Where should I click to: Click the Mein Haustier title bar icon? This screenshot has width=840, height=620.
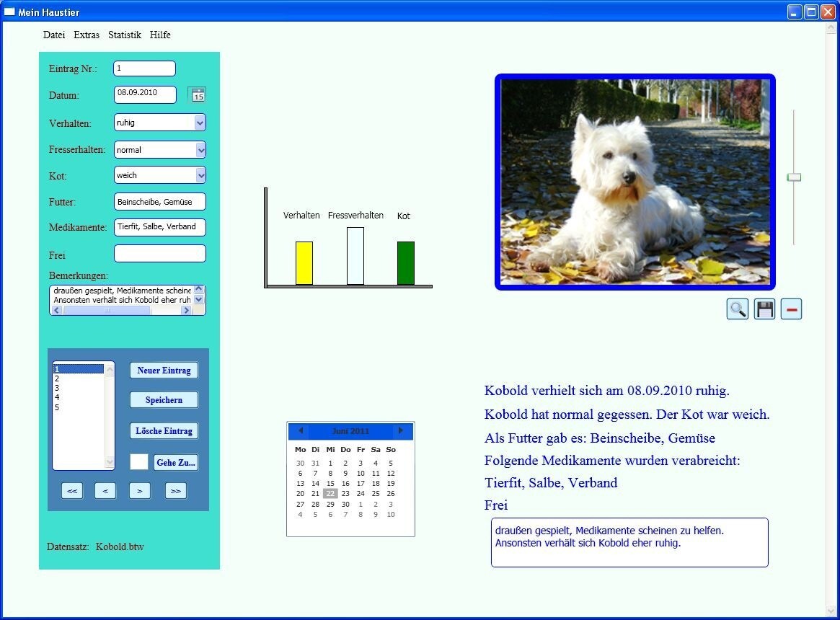(x=9, y=12)
